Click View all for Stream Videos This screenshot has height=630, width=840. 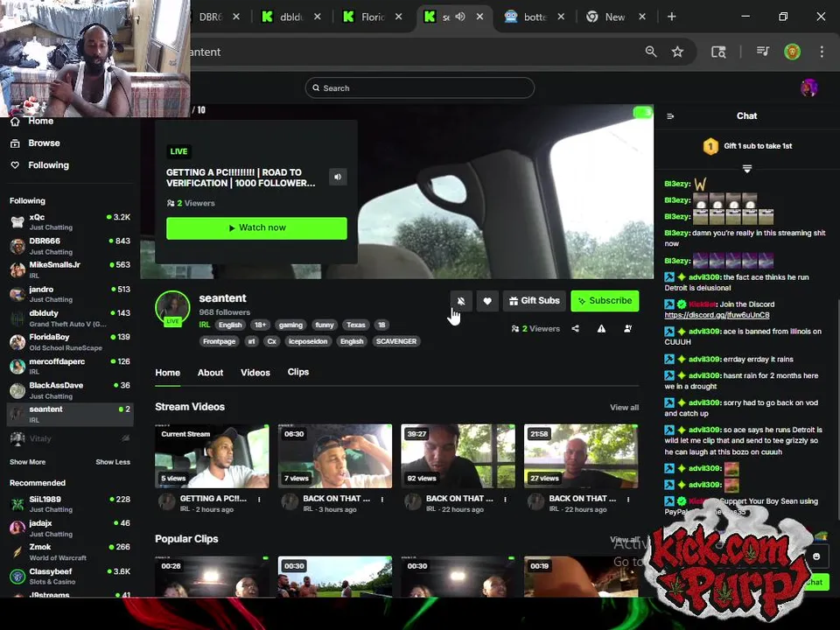[624, 408]
